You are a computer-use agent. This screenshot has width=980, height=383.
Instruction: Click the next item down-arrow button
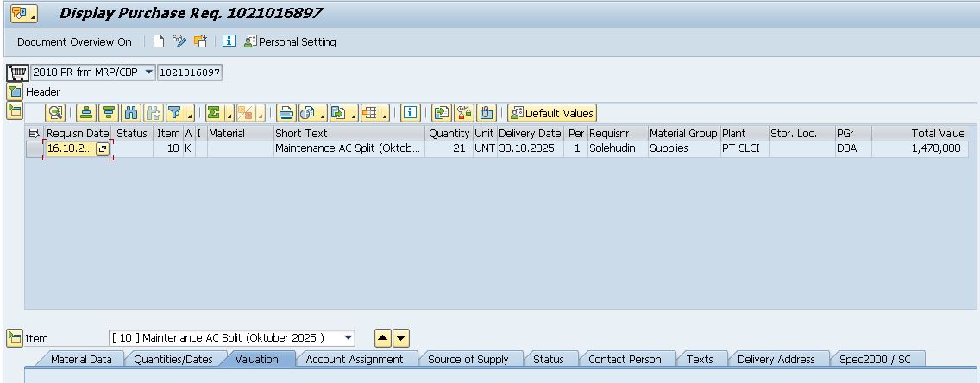(401, 338)
